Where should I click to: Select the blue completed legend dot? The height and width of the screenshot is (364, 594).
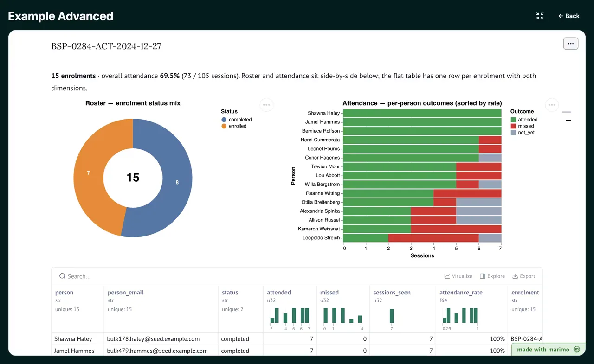(224, 120)
